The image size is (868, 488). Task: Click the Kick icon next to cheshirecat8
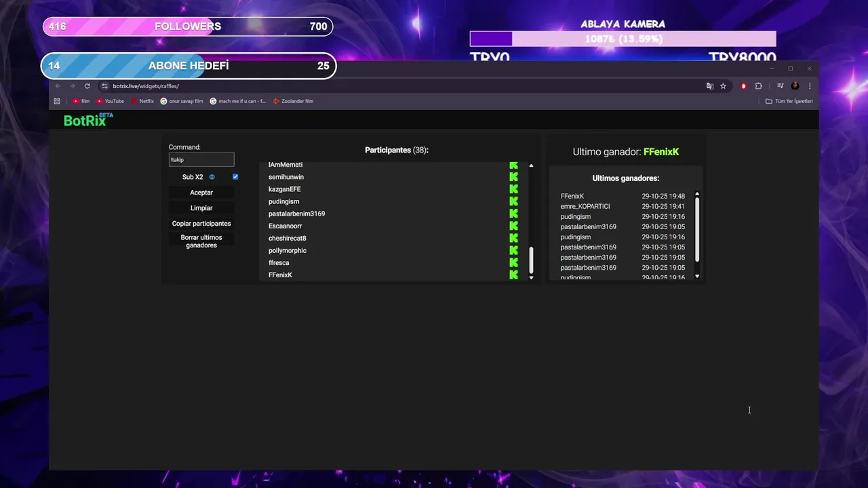[514, 238]
